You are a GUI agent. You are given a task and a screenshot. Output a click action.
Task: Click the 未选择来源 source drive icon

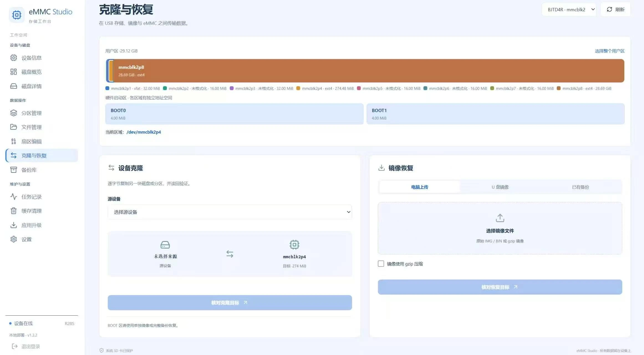click(165, 245)
